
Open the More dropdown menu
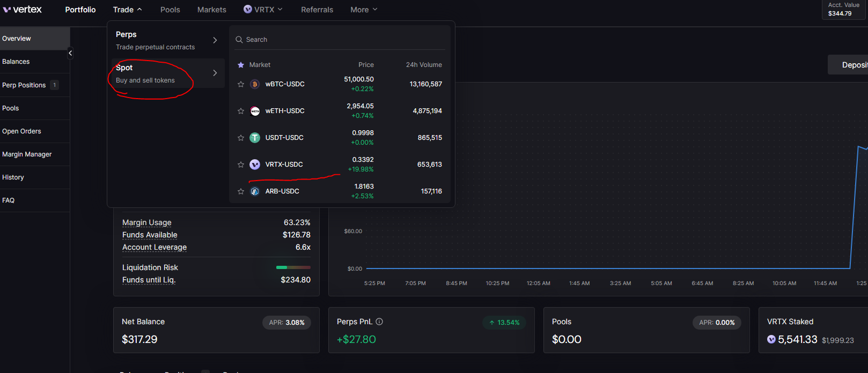point(364,10)
